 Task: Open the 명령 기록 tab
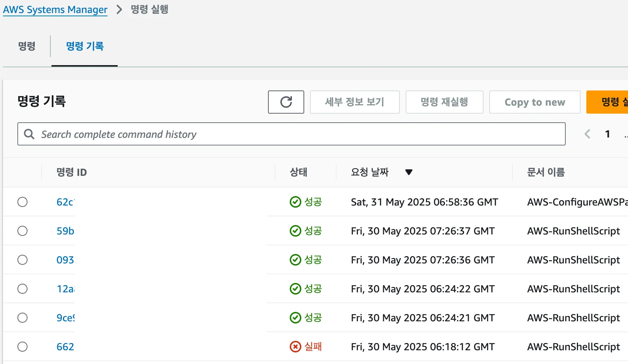pos(85,46)
